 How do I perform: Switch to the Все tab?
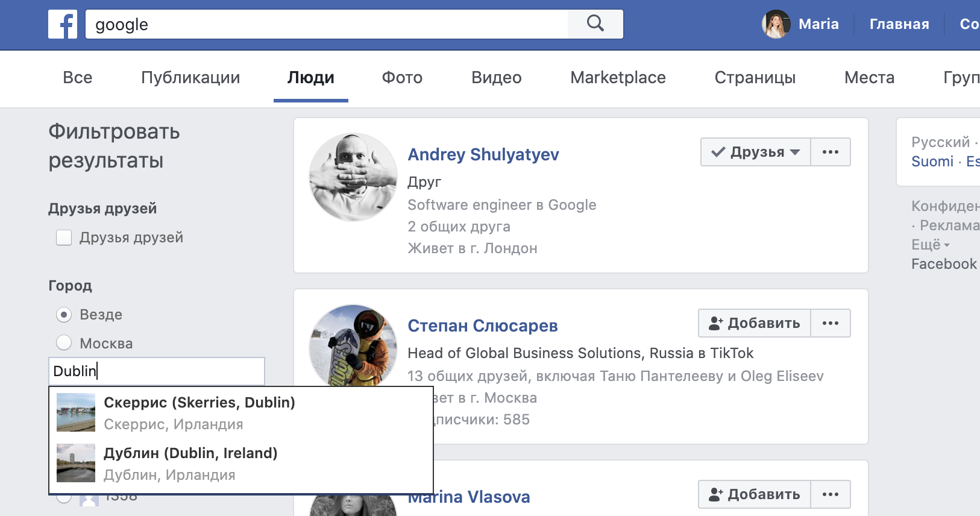pos(78,77)
